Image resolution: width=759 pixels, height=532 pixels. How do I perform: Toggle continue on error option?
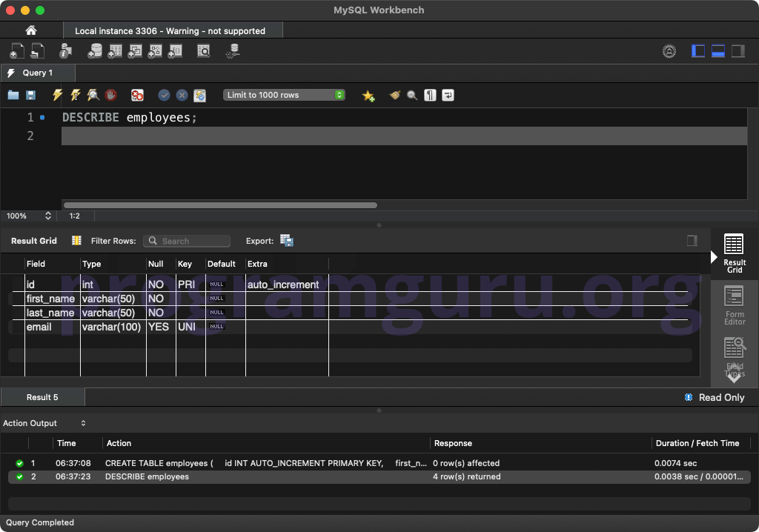pyautogui.click(x=137, y=95)
